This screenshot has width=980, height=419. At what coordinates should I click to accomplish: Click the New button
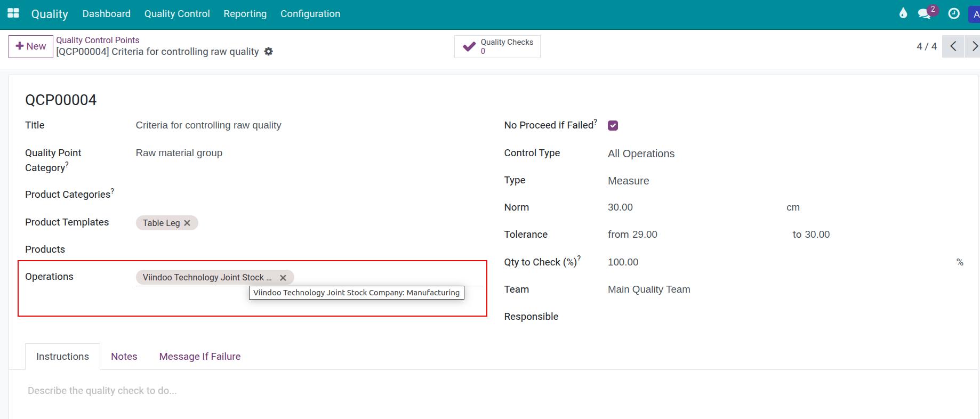point(31,46)
